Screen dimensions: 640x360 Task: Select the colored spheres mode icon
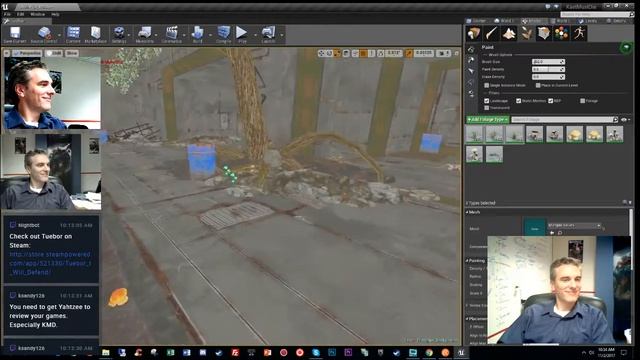pos(562,33)
